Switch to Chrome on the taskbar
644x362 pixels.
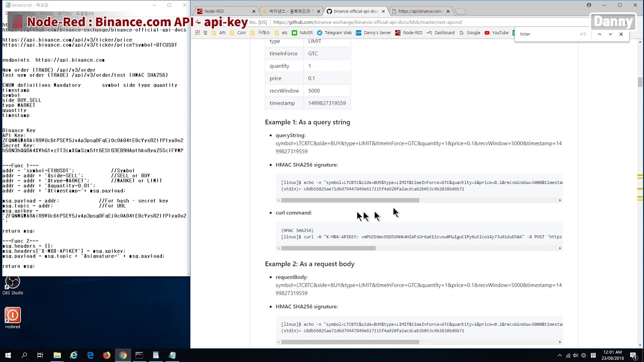(x=123, y=355)
